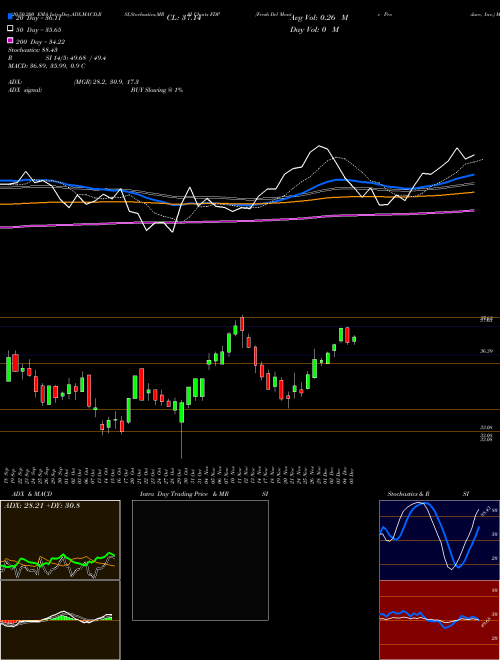
Task: Click the "Day Vol: 0 M" value
Action: 314,30
